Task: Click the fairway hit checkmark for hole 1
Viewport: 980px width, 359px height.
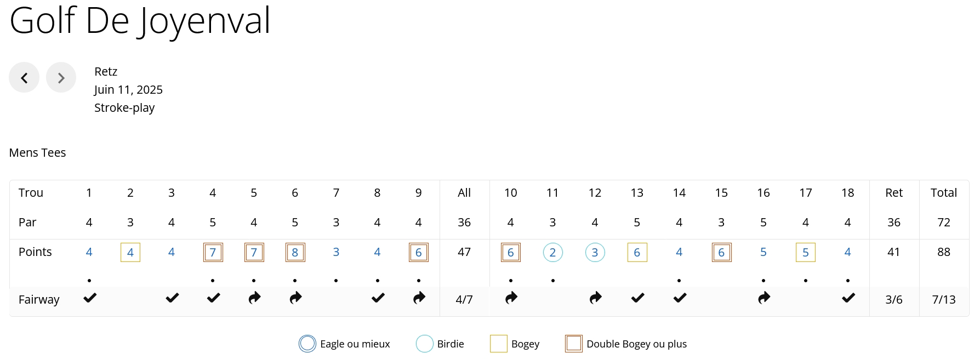Action: pos(90,298)
